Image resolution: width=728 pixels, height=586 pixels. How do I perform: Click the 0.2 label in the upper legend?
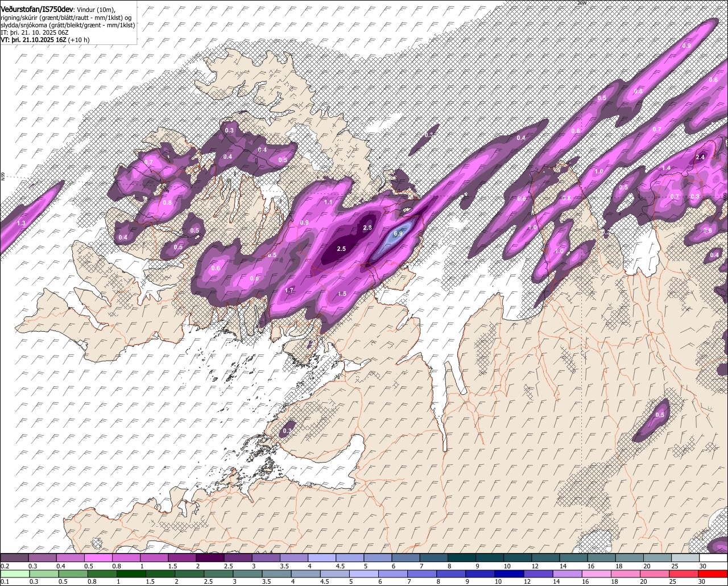point(5,566)
